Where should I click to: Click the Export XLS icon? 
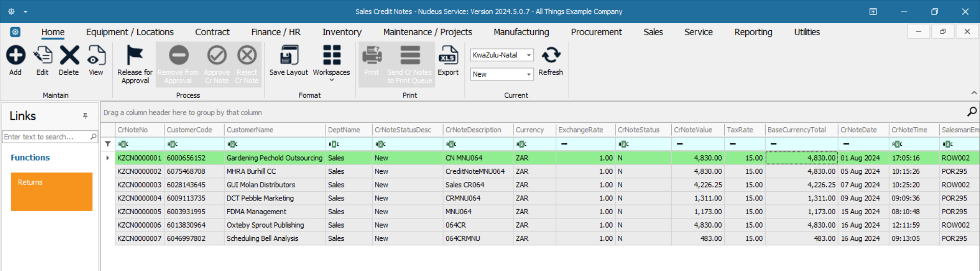(x=448, y=55)
